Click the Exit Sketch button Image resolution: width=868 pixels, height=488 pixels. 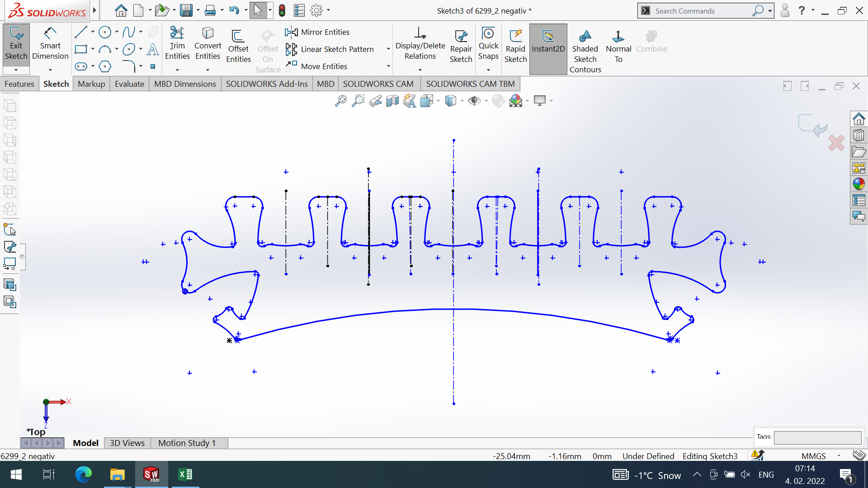pos(16,44)
